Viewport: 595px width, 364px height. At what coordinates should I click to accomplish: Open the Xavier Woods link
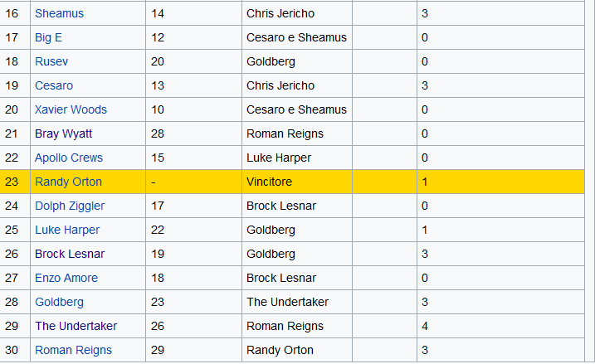(71, 109)
